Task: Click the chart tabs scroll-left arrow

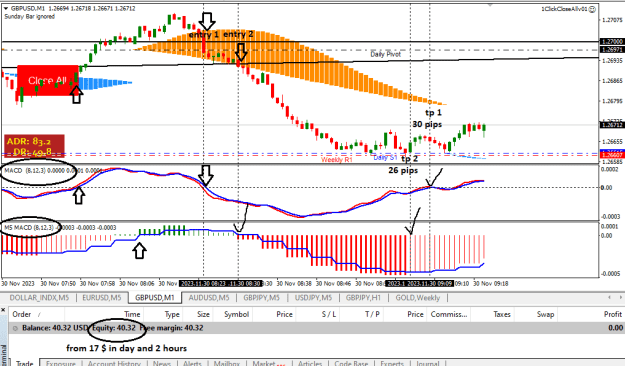Action: point(609,297)
